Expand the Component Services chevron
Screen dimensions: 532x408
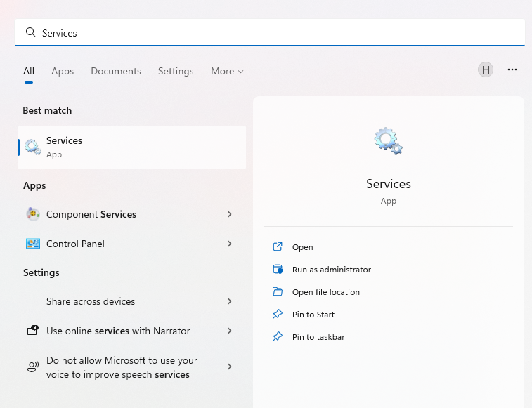click(229, 214)
